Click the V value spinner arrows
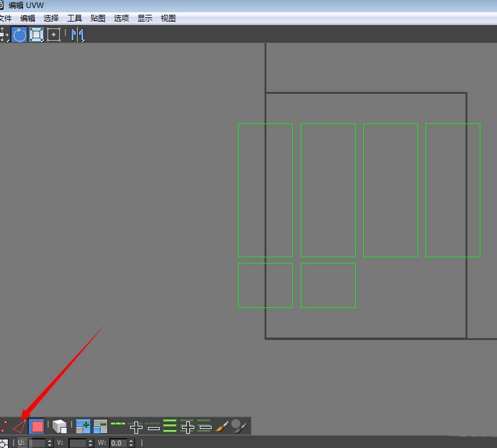Image resolution: width=497 pixels, height=448 pixels. coord(90,443)
